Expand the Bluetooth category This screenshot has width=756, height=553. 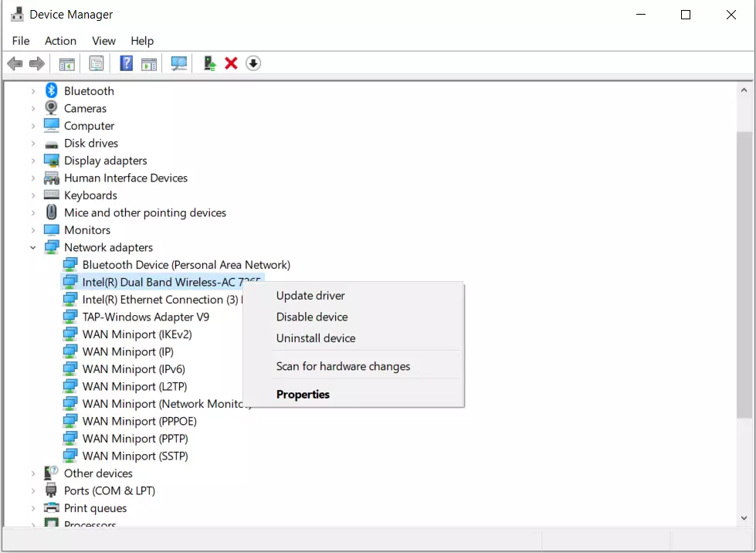coord(33,91)
